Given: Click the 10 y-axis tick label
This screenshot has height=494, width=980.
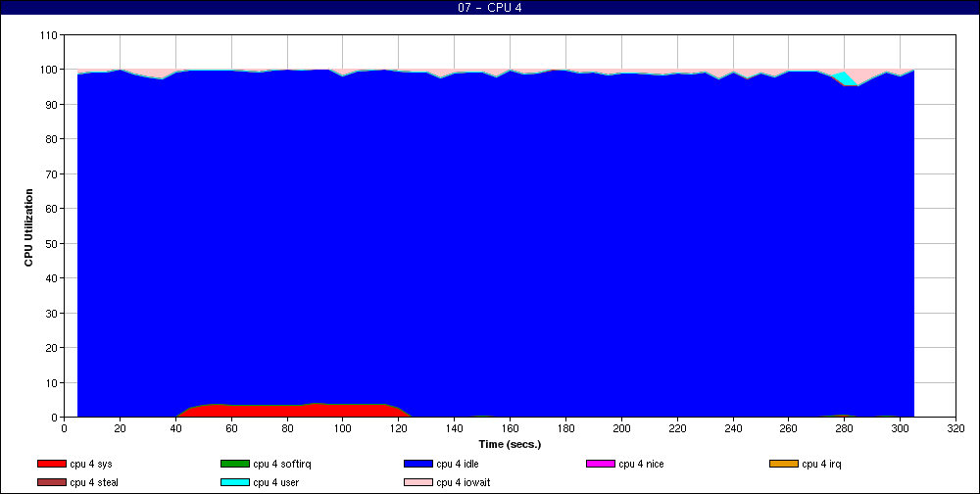Looking at the screenshot, I should 52,382.
